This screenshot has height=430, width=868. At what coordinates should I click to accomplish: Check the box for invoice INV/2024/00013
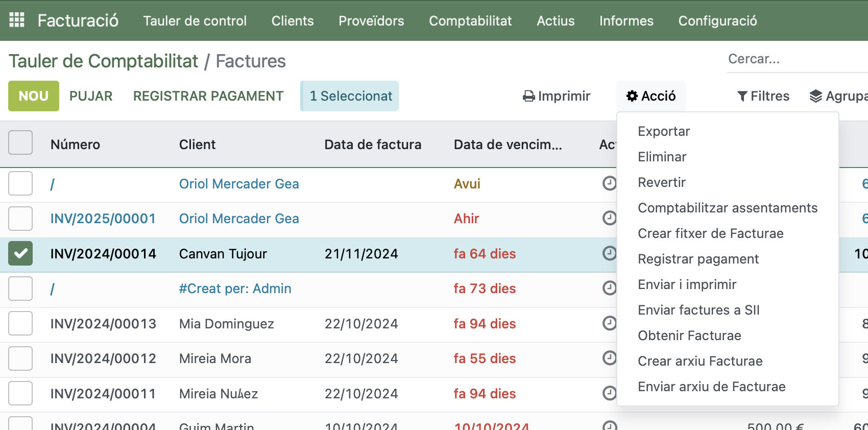pyautogui.click(x=20, y=323)
